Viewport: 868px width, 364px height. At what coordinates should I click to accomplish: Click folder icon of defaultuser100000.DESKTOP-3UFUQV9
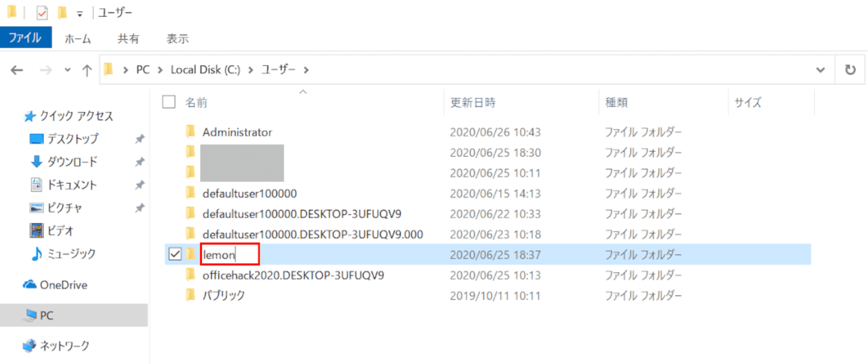(x=191, y=213)
